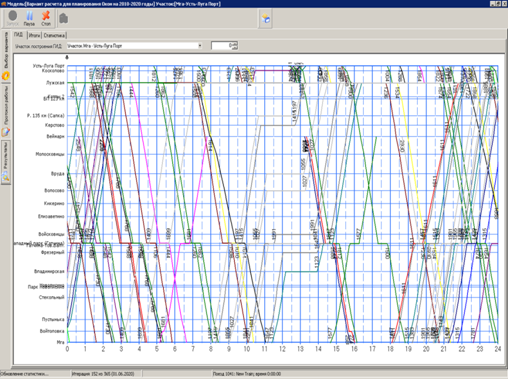Click the Запуск (start) round button
Image resolution: width=508 pixels, height=379 pixels.
(x=12, y=18)
